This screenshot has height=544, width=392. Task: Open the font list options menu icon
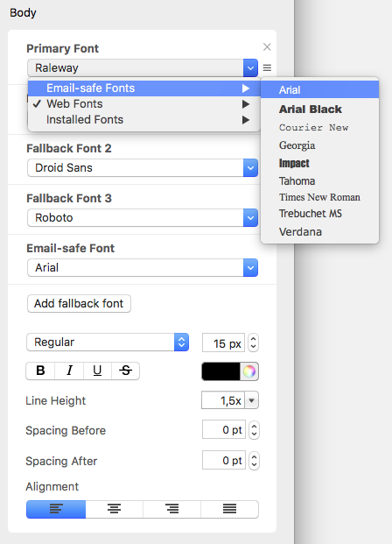coord(267,67)
